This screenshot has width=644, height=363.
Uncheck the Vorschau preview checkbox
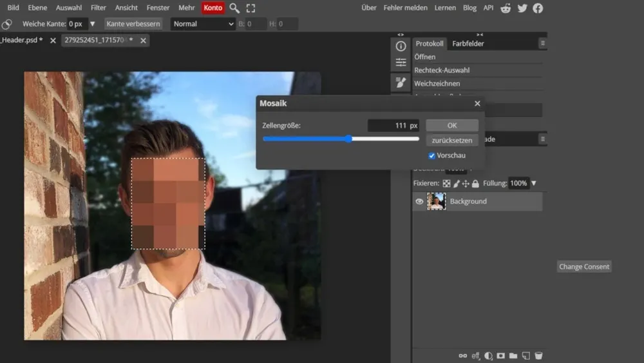point(431,155)
